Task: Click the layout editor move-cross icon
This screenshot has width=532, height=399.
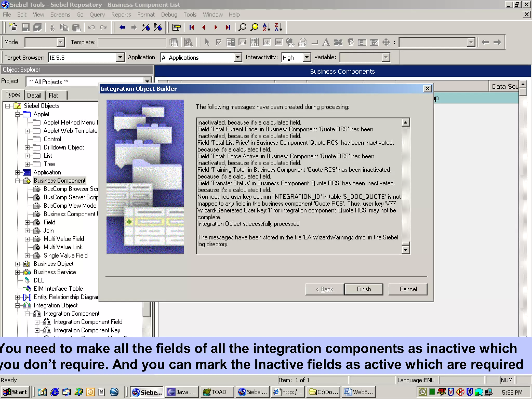Action: coord(386,42)
